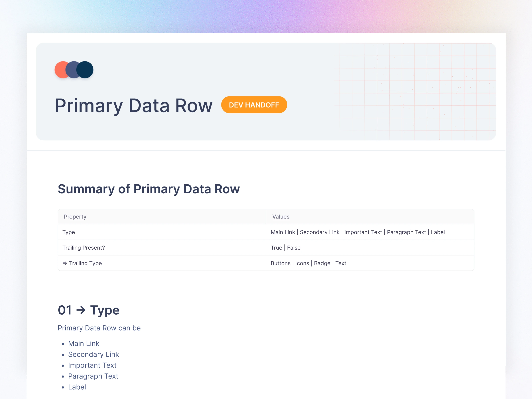Click the Important Text bullet item
The width and height of the screenshot is (532, 399).
coord(92,365)
